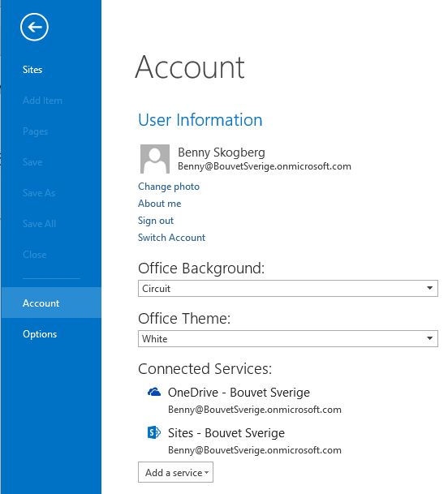Open the About me link

(160, 204)
